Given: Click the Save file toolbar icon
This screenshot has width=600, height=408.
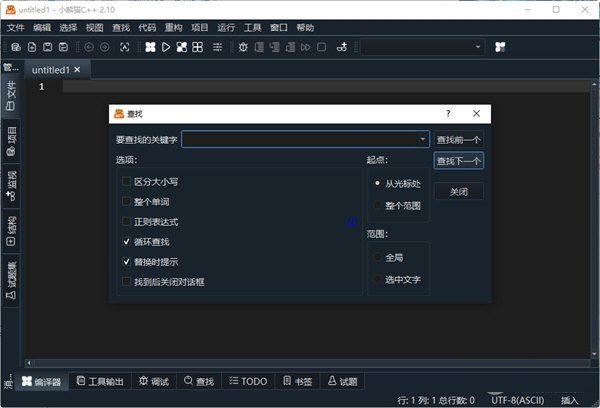Looking at the screenshot, I should (48, 47).
